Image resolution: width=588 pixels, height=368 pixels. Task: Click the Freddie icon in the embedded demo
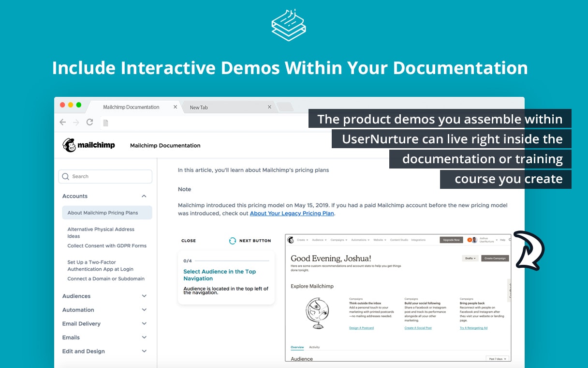291,240
